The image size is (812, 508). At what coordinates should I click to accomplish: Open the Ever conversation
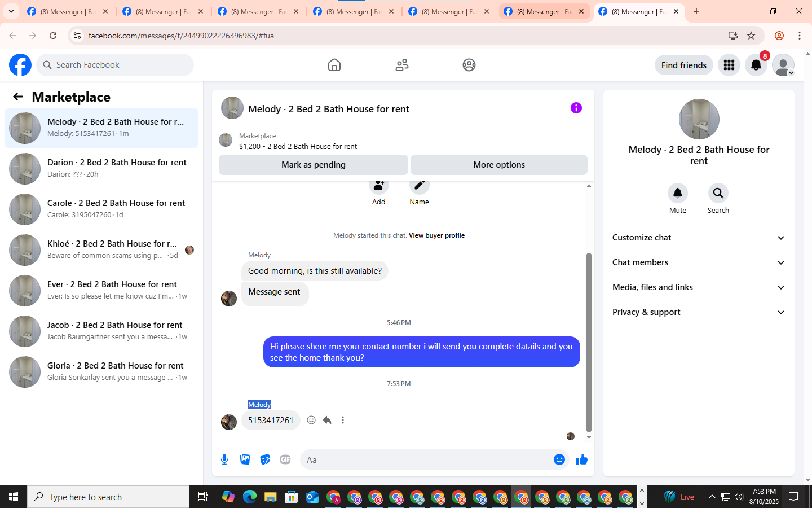click(101, 291)
